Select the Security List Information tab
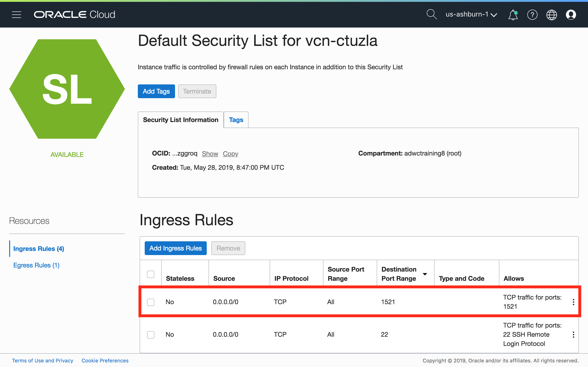588x367 pixels. [181, 120]
